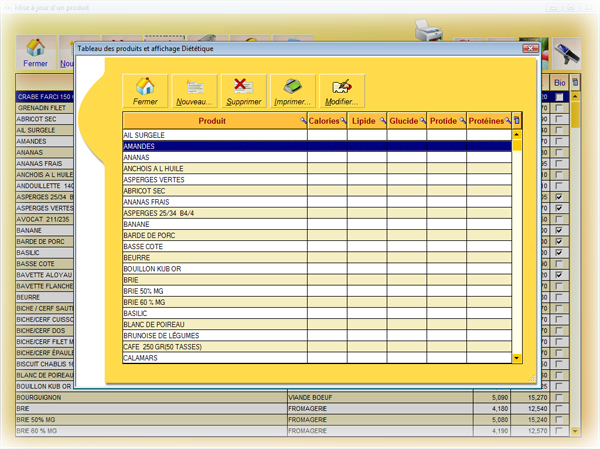Select BOURGUIGNON in the background list

(x=152, y=397)
